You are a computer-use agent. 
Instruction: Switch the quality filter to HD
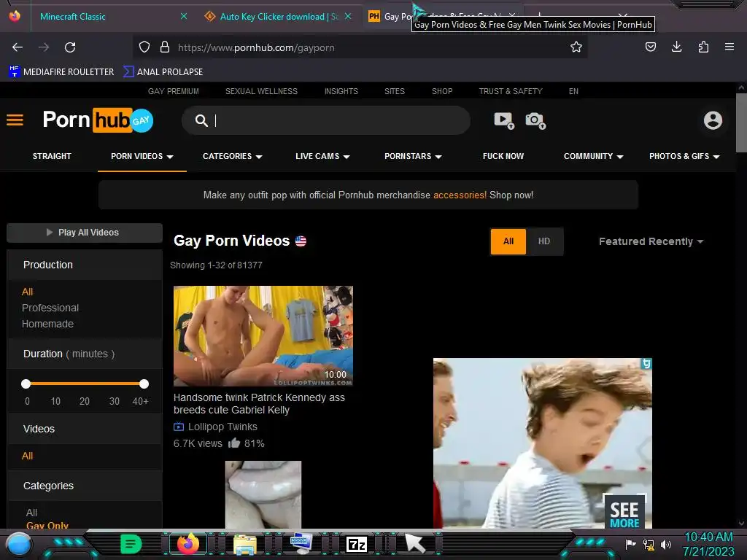point(544,241)
